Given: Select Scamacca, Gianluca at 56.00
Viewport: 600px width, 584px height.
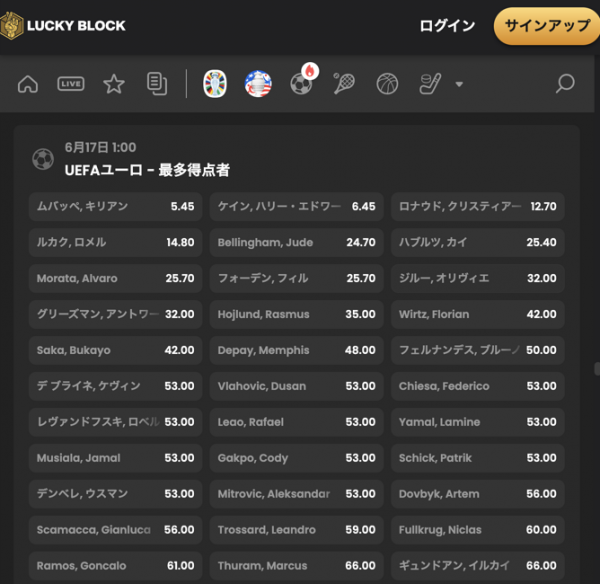Looking at the screenshot, I should point(115,530).
